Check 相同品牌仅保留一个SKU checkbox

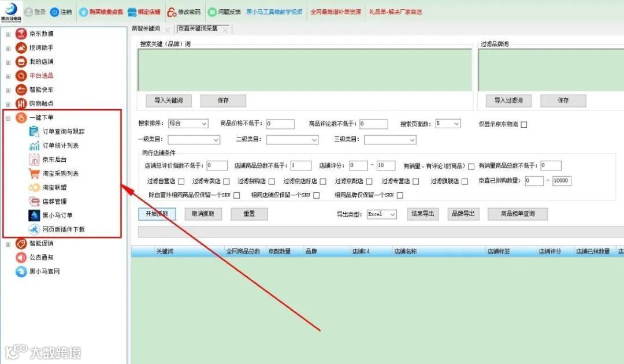[400, 195]
